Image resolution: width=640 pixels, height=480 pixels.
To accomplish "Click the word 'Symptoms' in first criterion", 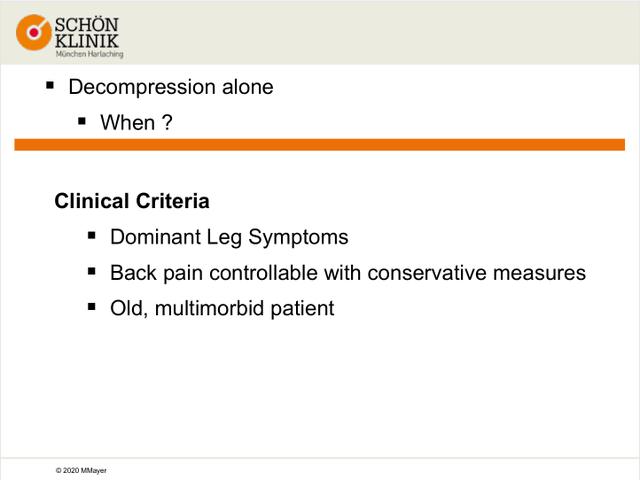I will (298, 238).
